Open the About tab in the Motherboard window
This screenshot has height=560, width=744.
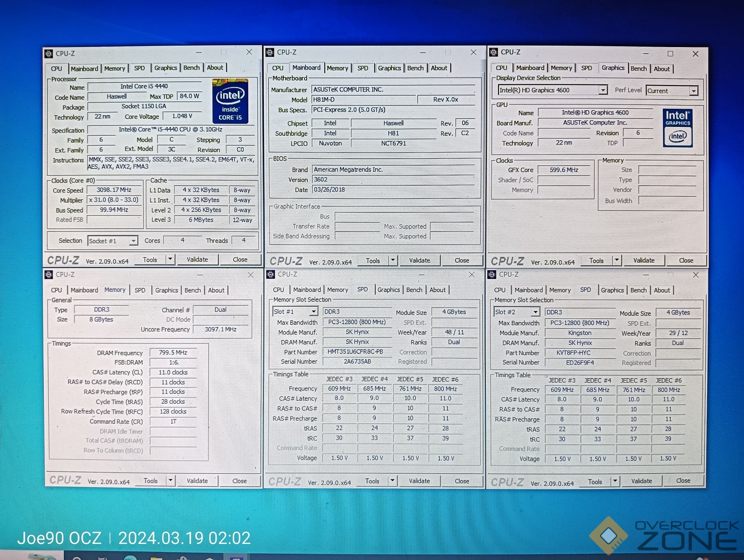tap(439, 68)
